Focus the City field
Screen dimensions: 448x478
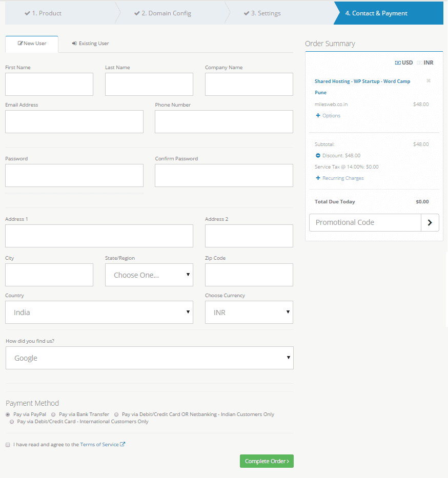pyautogui.click(x=49, y=275)
